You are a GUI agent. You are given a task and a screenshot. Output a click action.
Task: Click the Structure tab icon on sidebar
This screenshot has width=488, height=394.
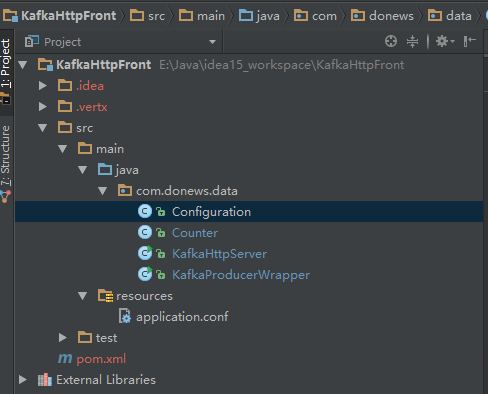[5, 196]
